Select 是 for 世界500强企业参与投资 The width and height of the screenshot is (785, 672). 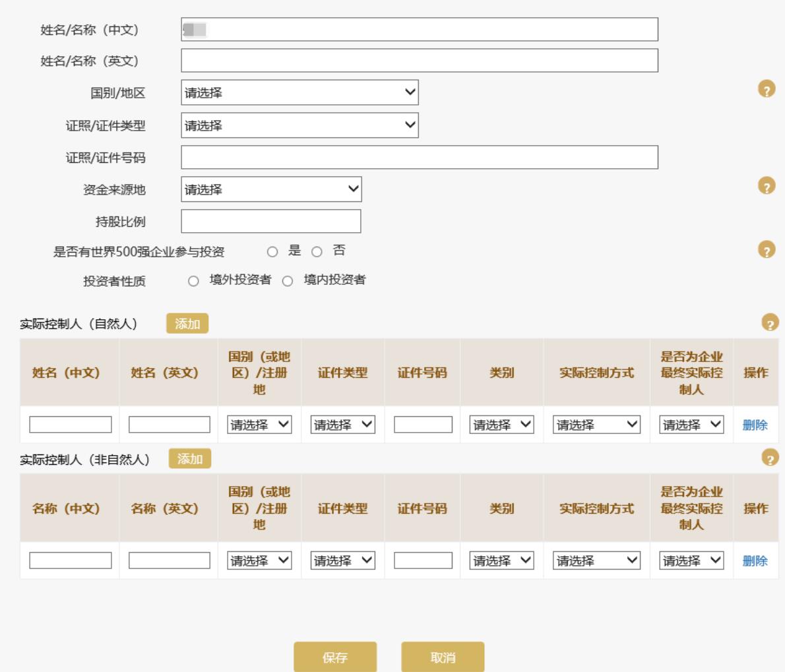(x=272, y=252)
